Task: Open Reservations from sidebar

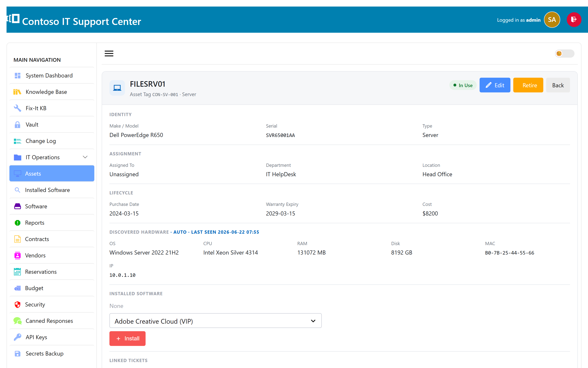Action: coord(52,272)
